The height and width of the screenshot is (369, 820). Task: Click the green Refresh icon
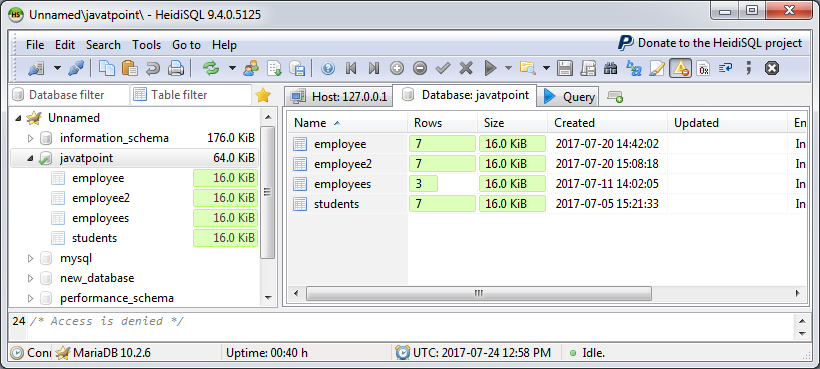click(x=211, y=68)
